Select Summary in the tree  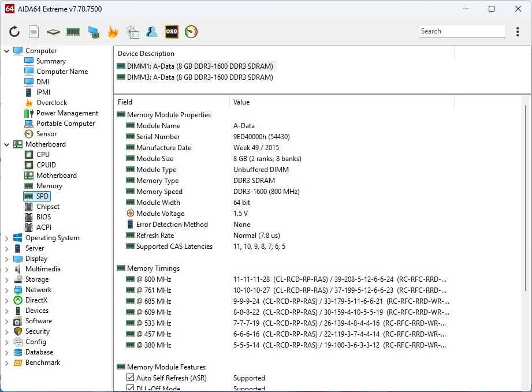[51, 61]
